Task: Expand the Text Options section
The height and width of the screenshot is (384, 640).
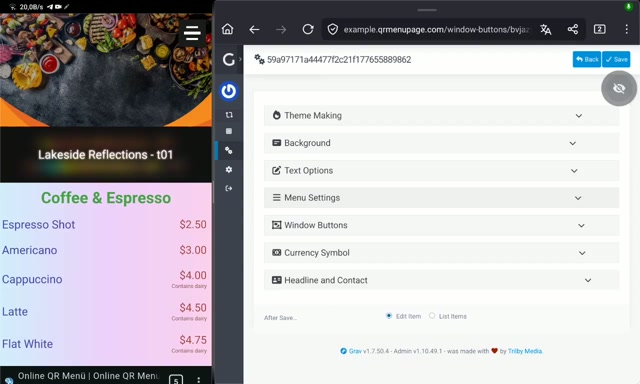Action: pyautogui.click(x=441, y=171)
